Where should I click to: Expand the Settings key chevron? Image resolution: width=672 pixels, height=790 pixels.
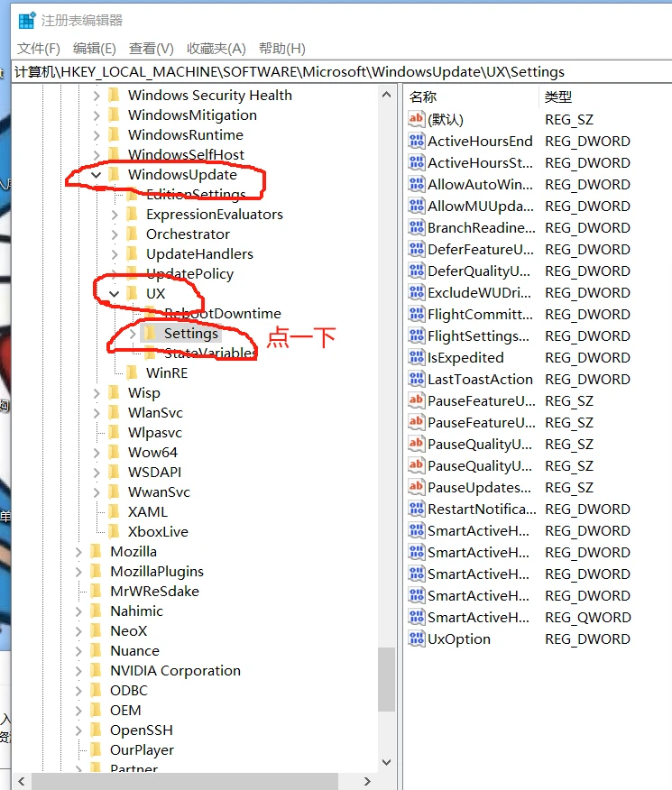coord(133,334)
